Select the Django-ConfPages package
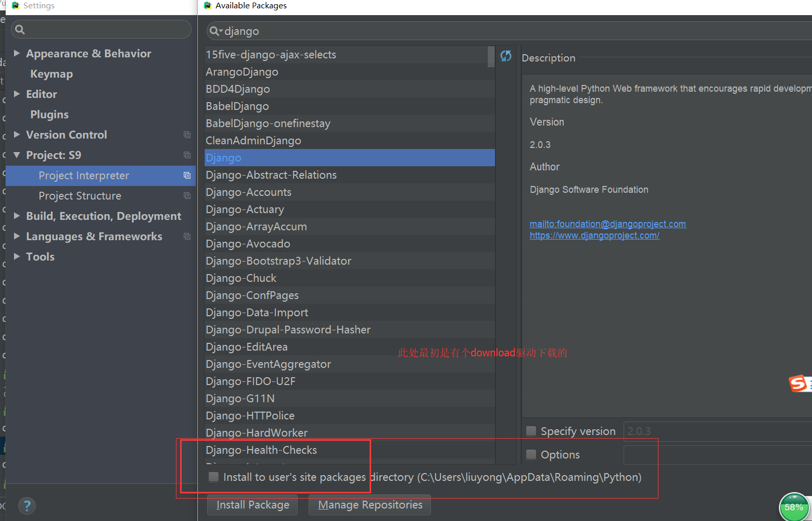Viewport: 812px width, 521px height. [350, 295]
